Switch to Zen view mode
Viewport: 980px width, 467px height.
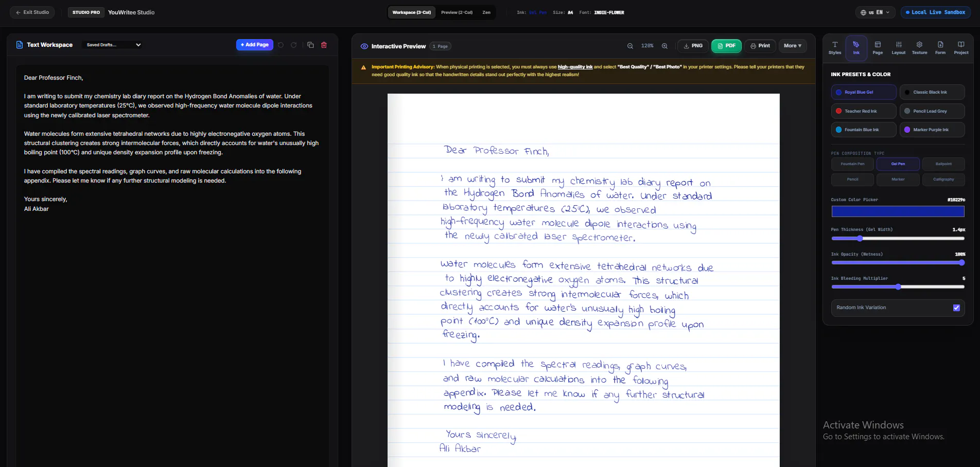[486, 12]
